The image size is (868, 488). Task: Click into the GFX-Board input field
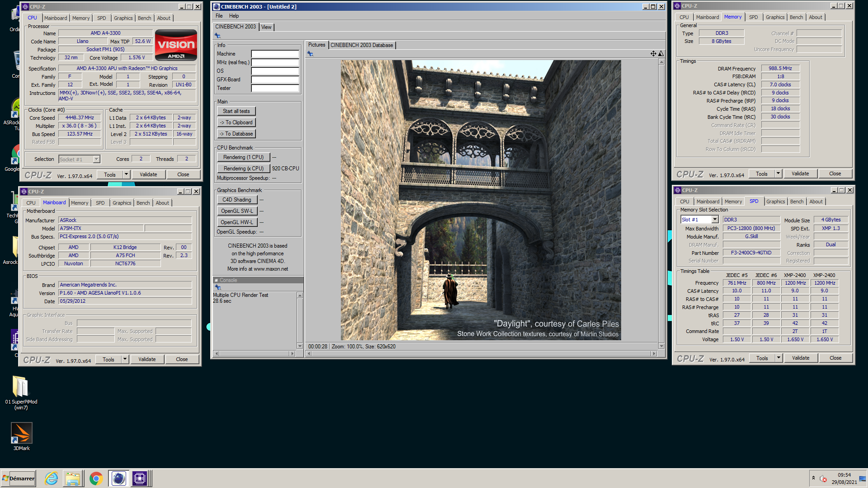click(x=275, y=80)
